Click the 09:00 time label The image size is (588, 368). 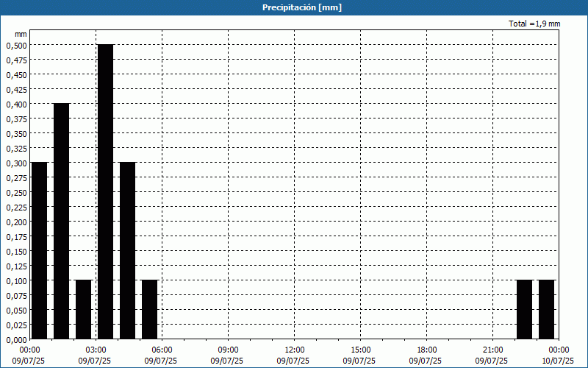[x=228, y=350]
